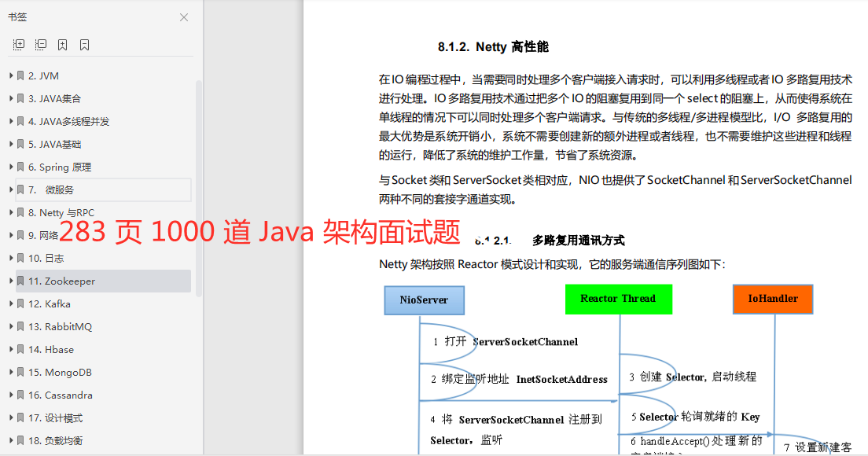Open bookmark 2. JVM

point(43,75)
